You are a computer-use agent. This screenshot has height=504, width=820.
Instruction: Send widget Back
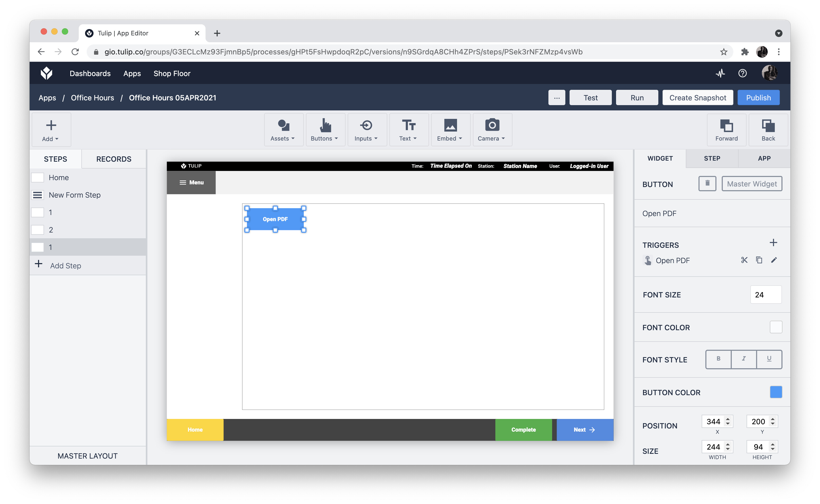[x=768, y=130]
